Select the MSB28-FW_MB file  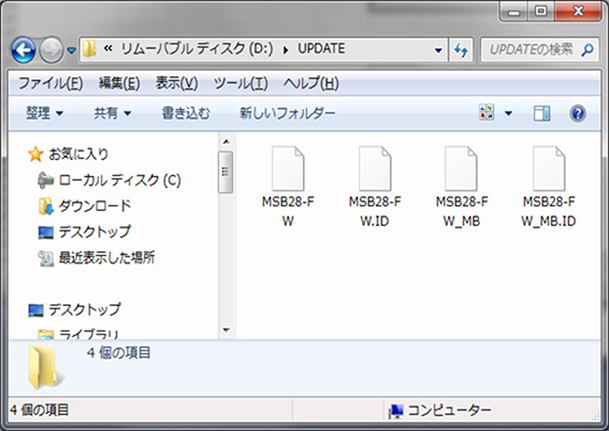(461, 166)
